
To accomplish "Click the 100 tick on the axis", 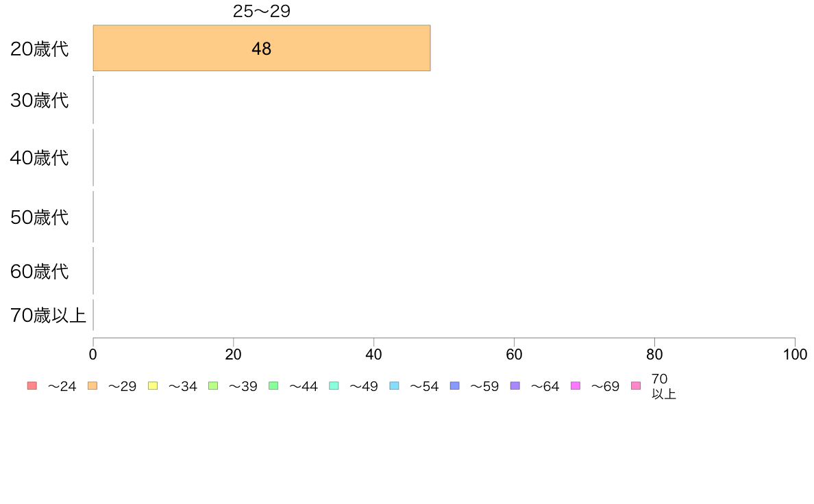I will tap(795, 355).
